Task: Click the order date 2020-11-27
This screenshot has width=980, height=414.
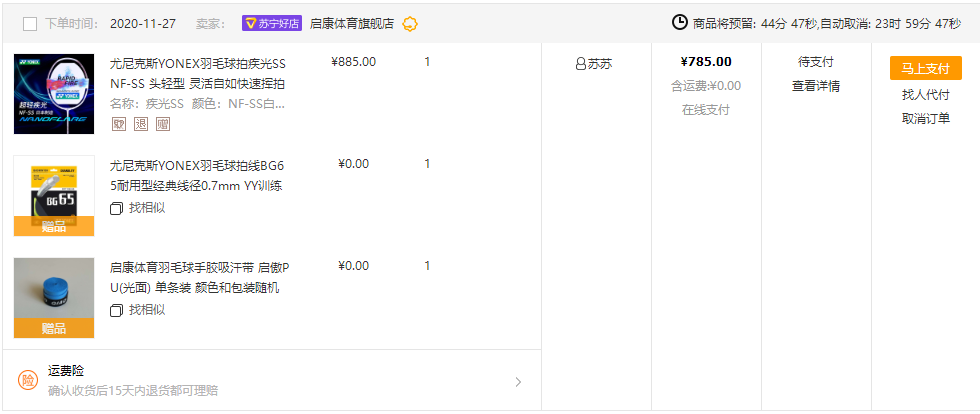Action: point(142,24)
